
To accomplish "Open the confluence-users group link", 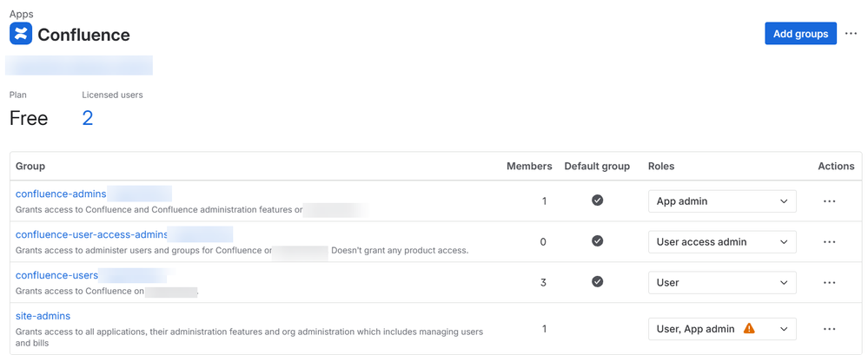I will tap(55, 275).
